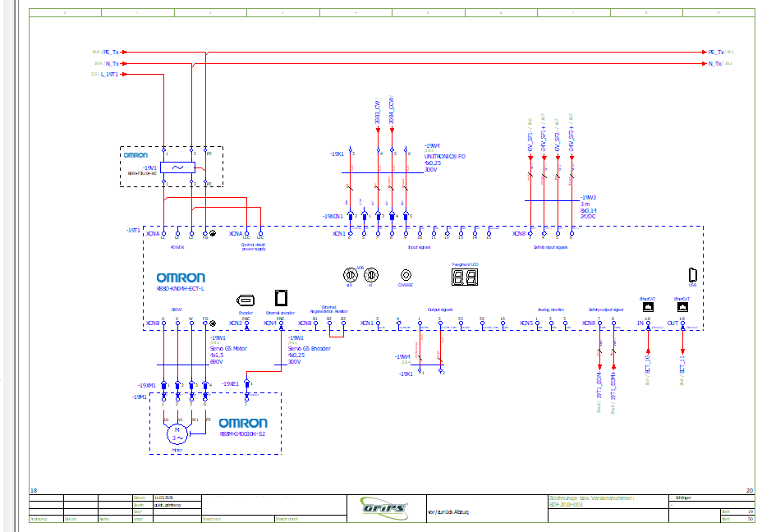Click the GriPS logo in title block
This screenshot has height=532, width=762.
coord(385,507)
